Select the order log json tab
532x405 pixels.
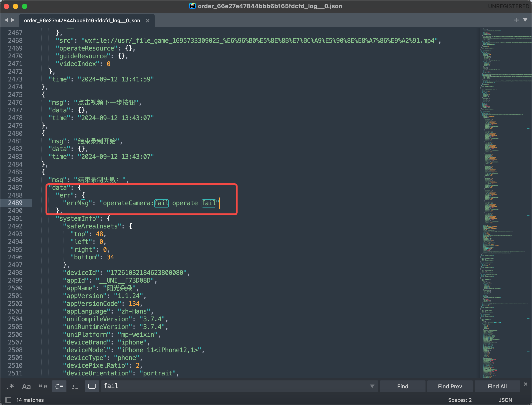[x=82, y=20]
